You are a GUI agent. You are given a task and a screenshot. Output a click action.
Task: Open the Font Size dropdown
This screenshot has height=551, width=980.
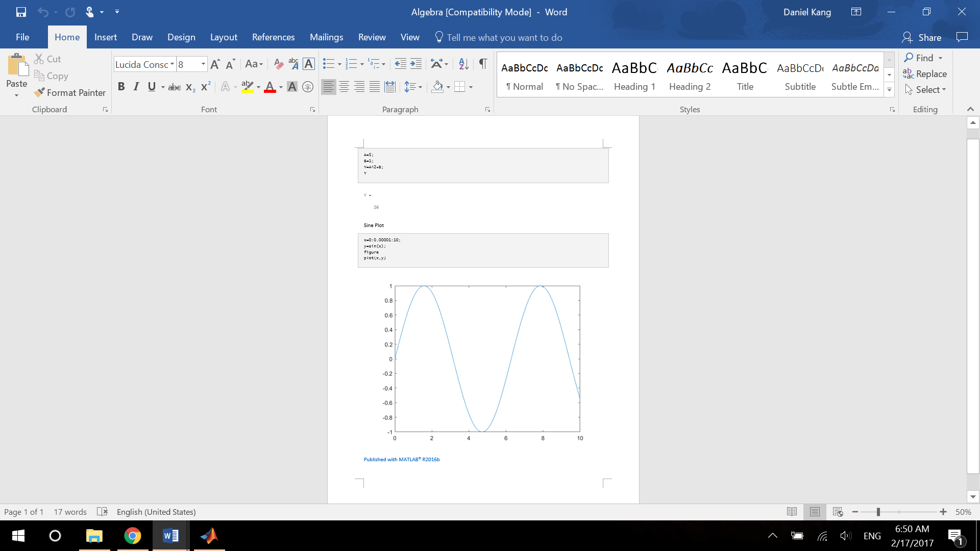[x=203, y=64]
